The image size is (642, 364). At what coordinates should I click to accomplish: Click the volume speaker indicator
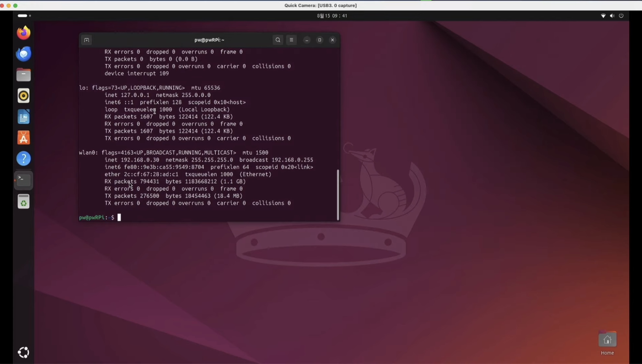click(x=612, y=16)
